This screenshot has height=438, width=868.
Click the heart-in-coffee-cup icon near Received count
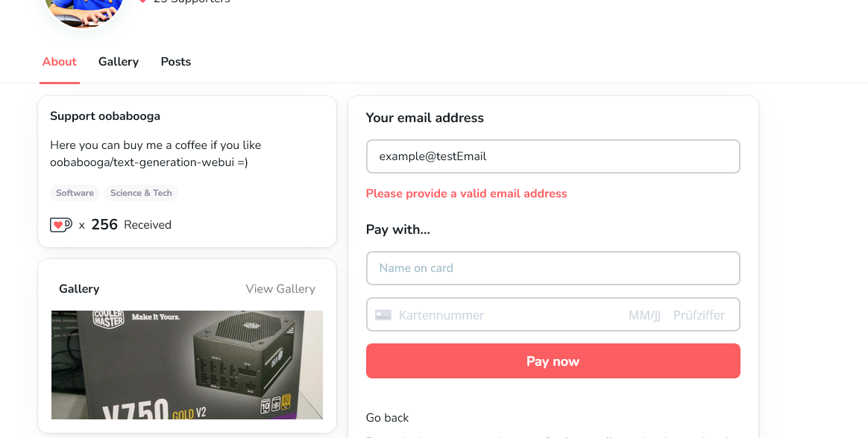pyautogui.click(x=60, y=224)
